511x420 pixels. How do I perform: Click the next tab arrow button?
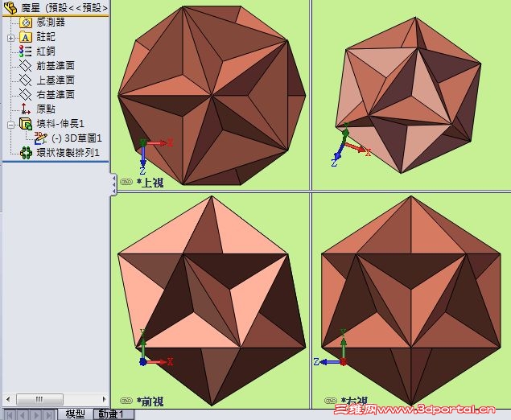36,415
